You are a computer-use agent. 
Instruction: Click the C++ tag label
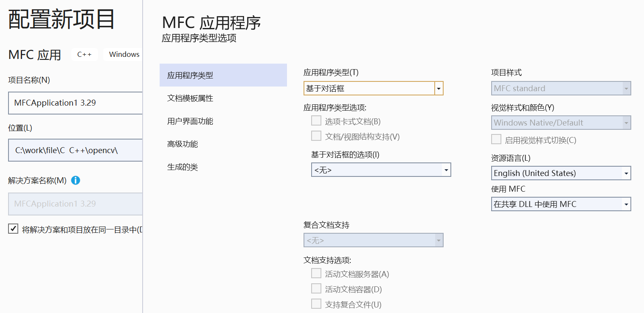coord(84,54)
